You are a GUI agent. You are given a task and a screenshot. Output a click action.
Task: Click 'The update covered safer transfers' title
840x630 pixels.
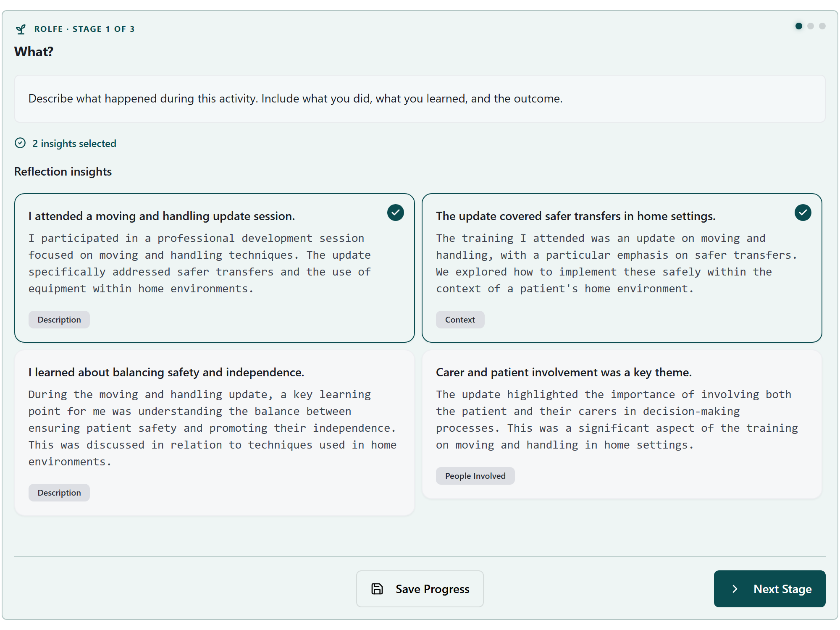coord(575,216)
